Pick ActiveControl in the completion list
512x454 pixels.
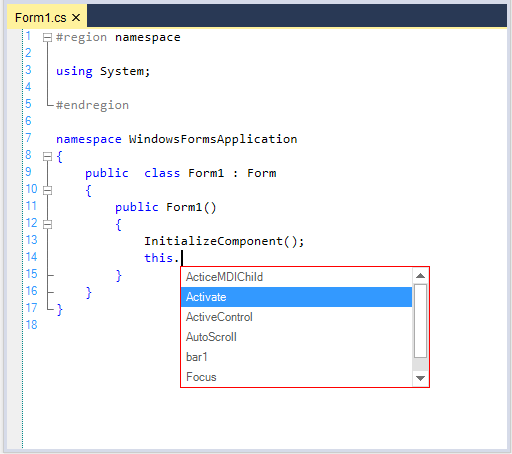(297, 317)
